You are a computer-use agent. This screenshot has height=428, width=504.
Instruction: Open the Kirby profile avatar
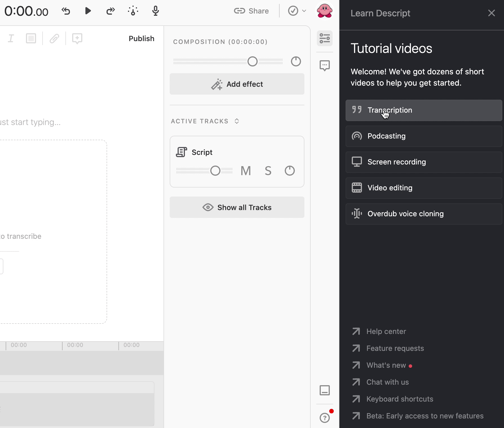pos(325,11)
